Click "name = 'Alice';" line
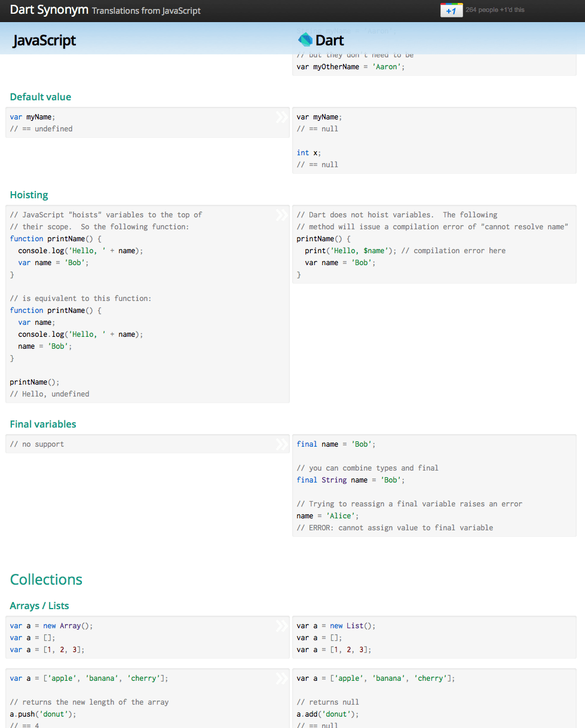Screen dimensions: 585x728 pyautogui.click(x=328, y=516)
